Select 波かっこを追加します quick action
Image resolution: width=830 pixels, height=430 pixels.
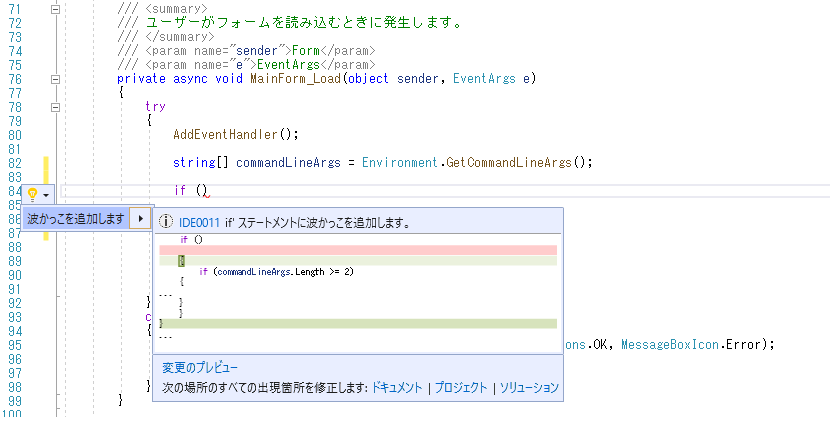pos(76,218)
